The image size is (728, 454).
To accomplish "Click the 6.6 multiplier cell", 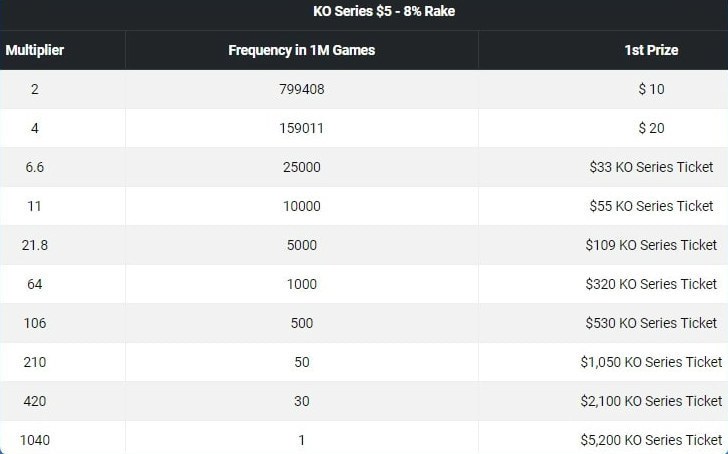I will pyautogui.click(x=35, y=167).
